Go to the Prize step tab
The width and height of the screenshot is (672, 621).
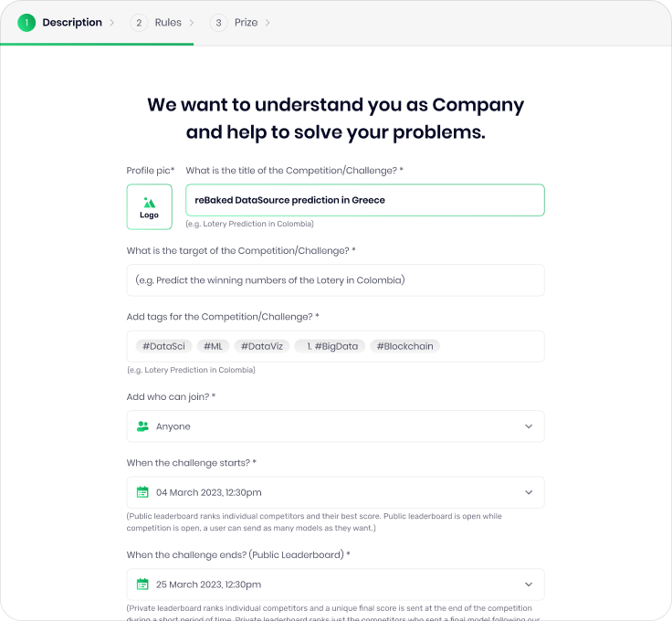[246, 23]
